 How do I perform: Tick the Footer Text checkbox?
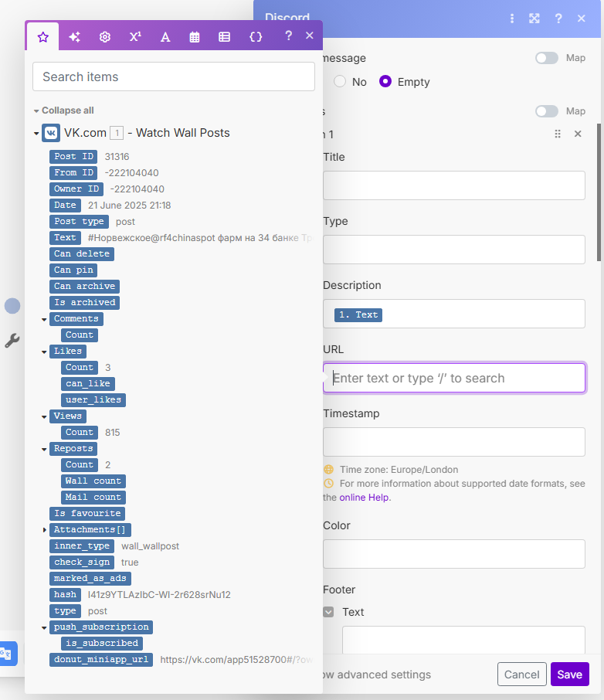[329, 612]
